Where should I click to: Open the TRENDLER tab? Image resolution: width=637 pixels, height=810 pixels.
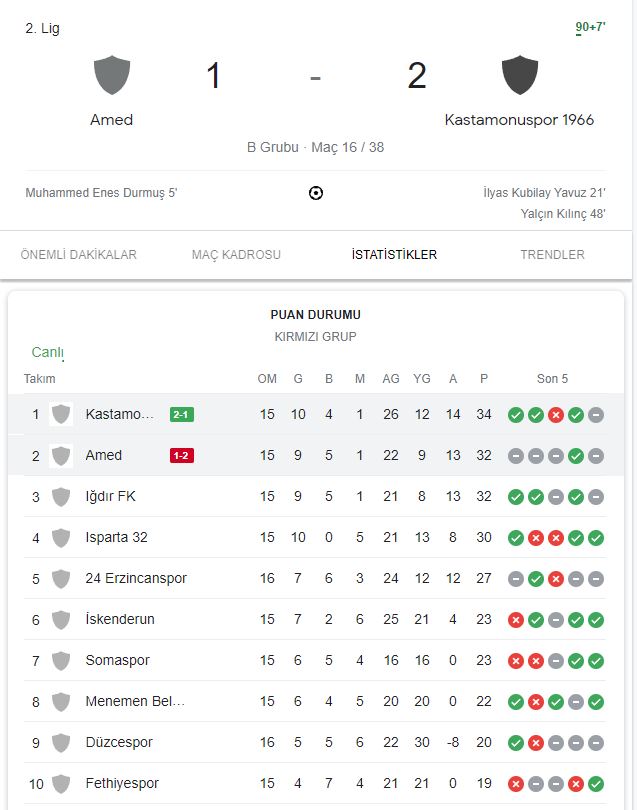(x=552, y=255)
